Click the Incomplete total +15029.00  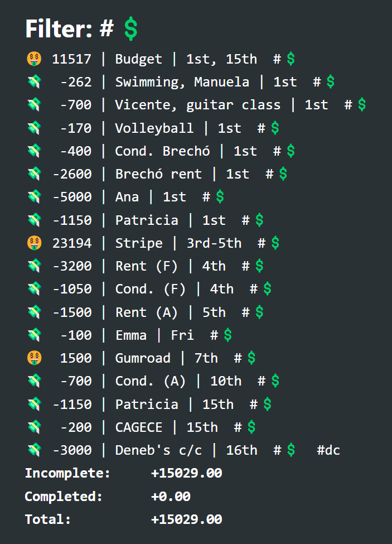[186, 473]
